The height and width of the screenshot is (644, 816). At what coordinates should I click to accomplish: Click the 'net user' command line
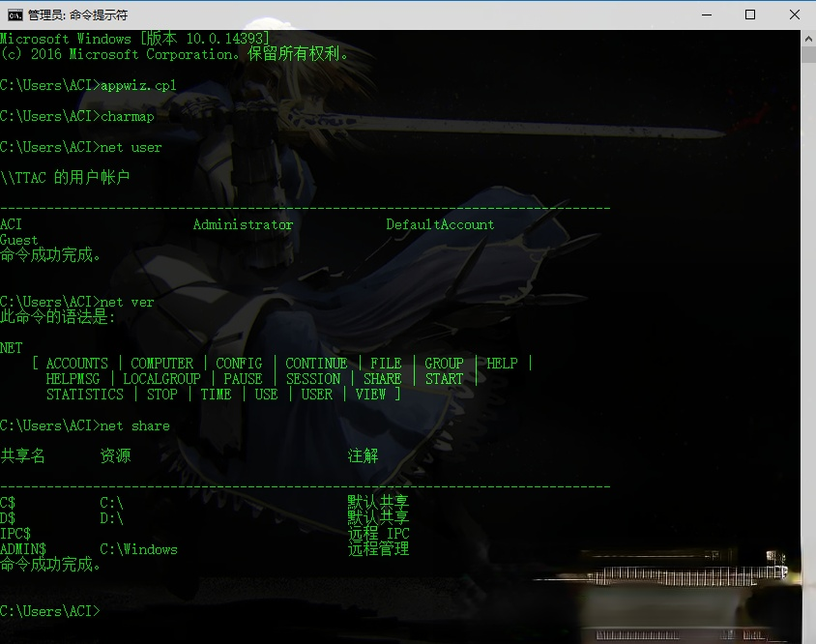(x=80, y=147)
